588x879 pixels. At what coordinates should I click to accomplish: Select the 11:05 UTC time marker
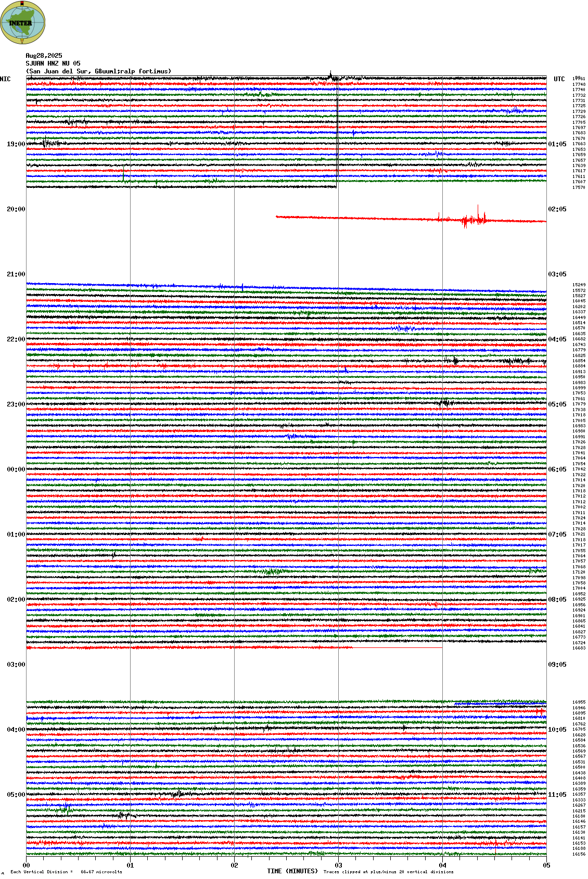[557, 795]
